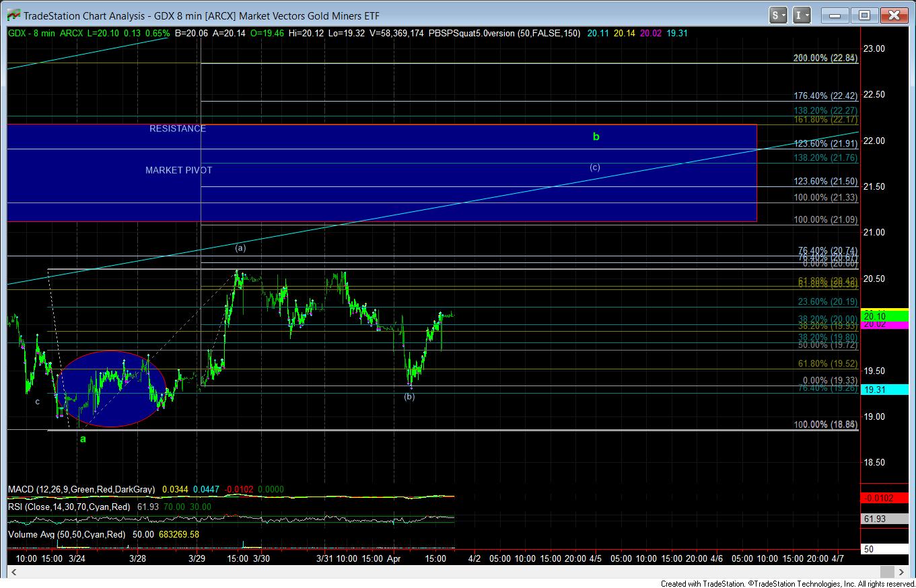Open the S symbol-link dropdown
The width and height of the screenshot is (916, 588).
coord(779,15)
